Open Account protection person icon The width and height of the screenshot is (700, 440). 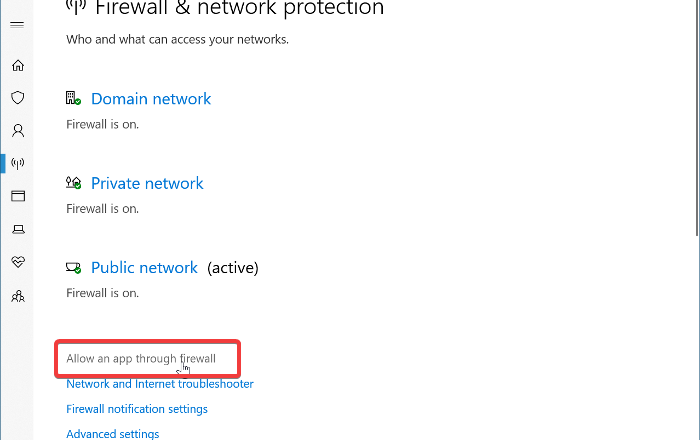click(17, 130)
